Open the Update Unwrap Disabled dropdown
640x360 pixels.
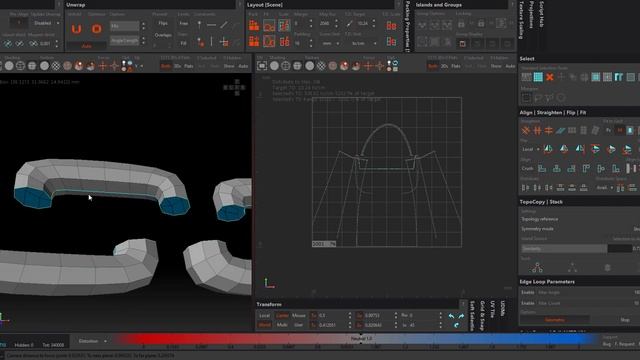[x=46, y=23]
